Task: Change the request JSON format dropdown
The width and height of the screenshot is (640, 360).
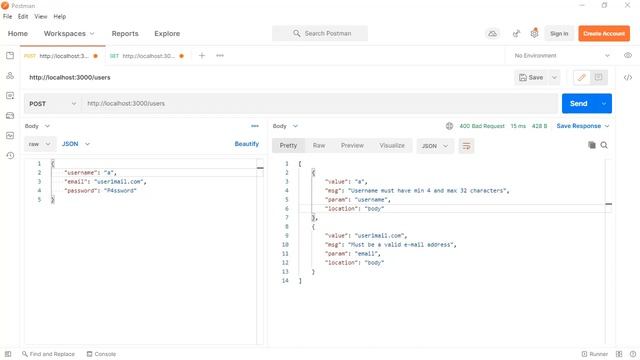Action: 76,144
